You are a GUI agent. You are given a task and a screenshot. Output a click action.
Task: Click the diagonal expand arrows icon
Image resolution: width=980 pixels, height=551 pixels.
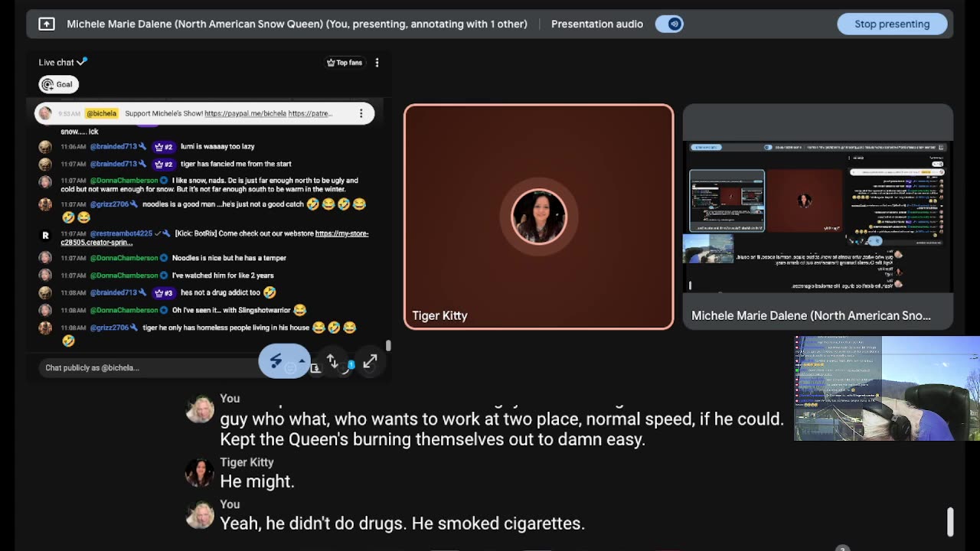coord(370,361)
